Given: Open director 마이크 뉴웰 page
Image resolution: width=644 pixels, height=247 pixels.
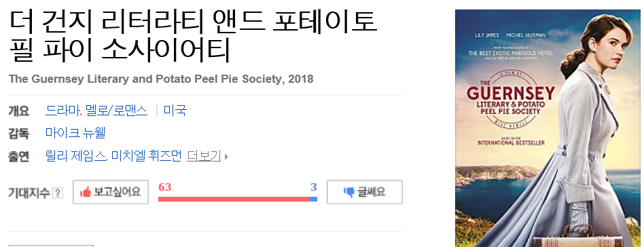Looking at the screenshot, I should (75, 133).
